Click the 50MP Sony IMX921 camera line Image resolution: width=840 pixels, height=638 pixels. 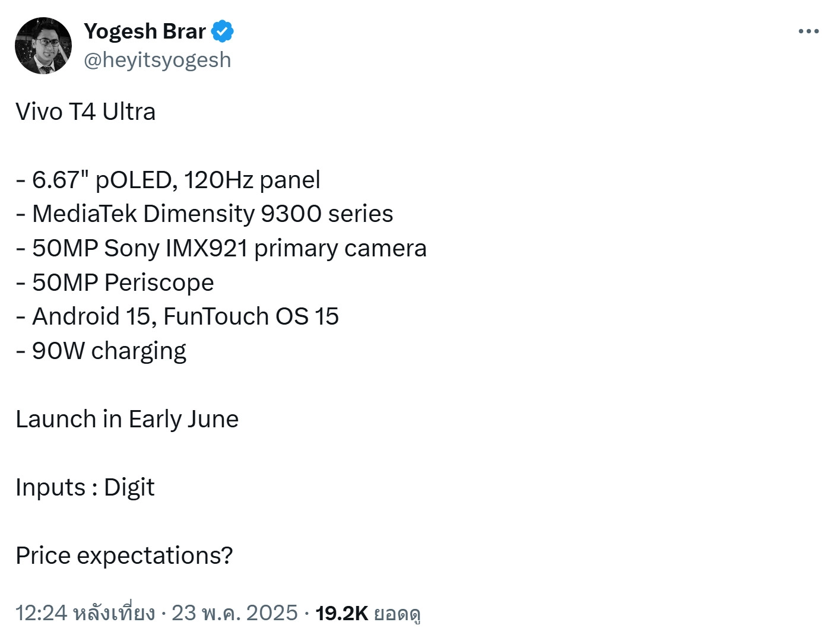point(221,248)
